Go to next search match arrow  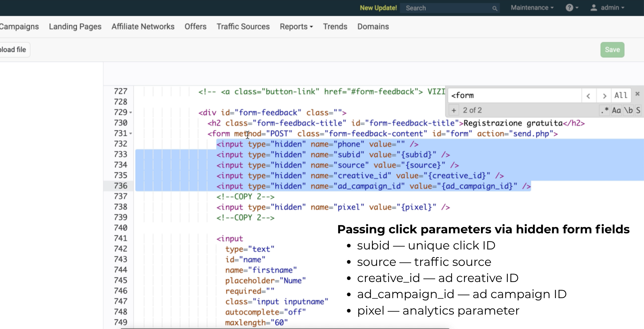[604, 96]
